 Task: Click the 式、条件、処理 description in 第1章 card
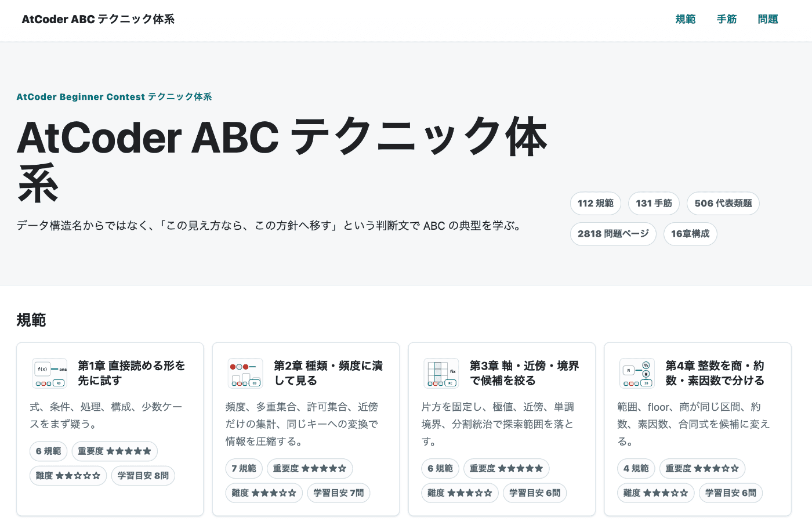106,415
